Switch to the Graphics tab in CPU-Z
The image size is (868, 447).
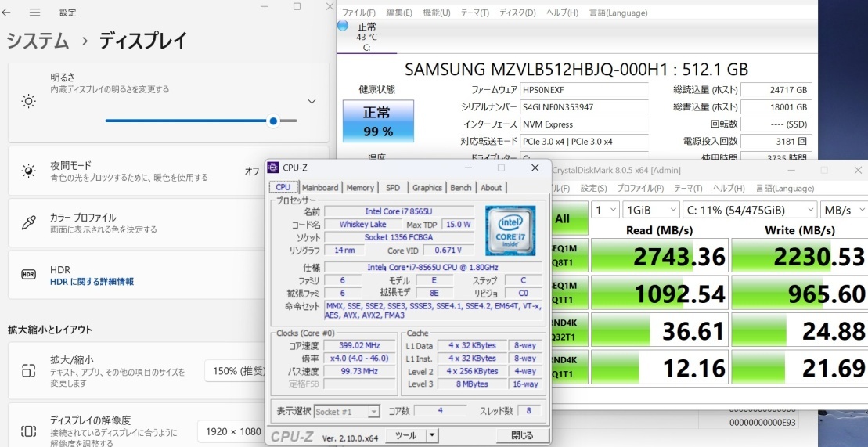[427, 188]
